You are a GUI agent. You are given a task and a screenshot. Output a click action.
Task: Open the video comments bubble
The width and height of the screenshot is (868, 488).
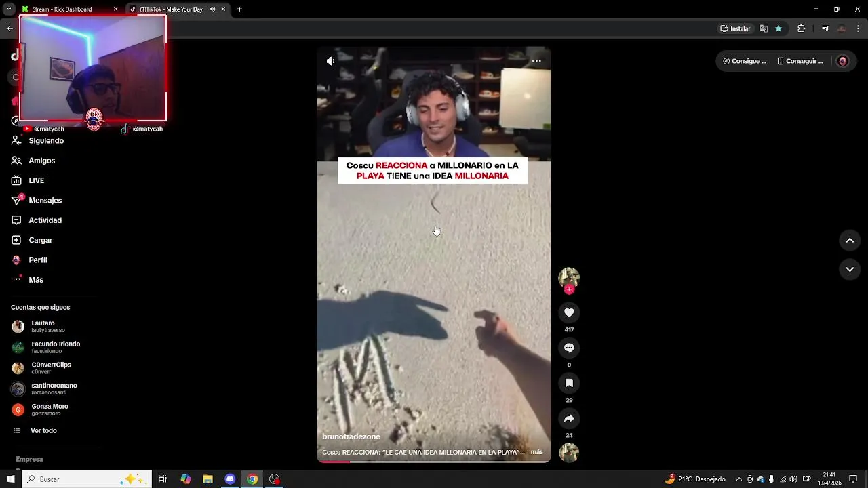tap(569, 348)
